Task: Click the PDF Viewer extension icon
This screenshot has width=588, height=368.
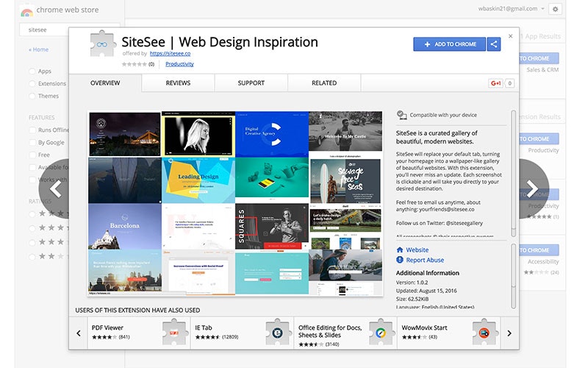Action: point(175,333)
